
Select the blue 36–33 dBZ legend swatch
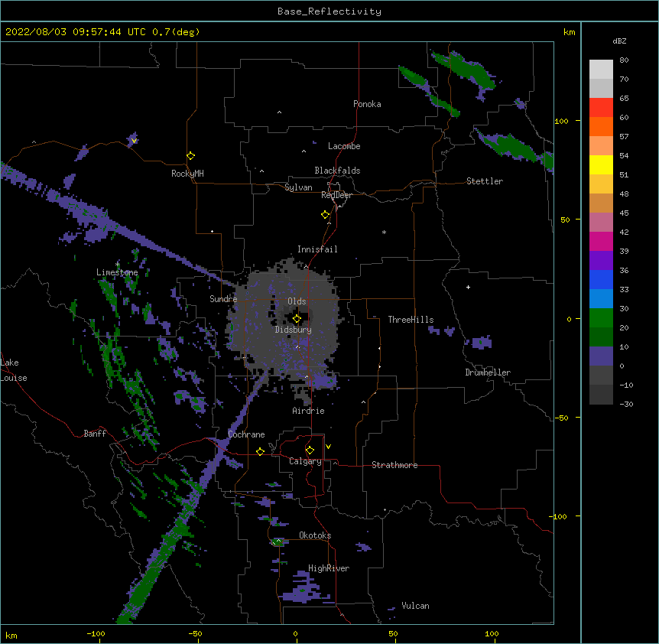tap(601, 280)
